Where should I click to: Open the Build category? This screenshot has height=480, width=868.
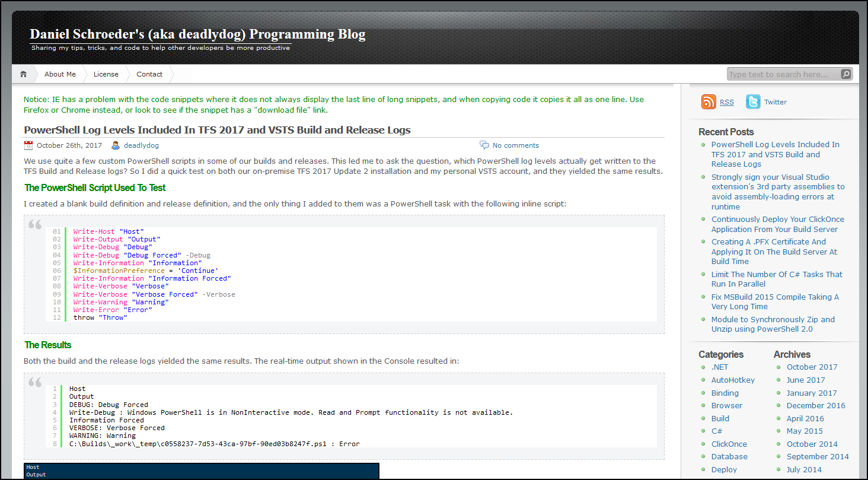[x=720, y=419]
